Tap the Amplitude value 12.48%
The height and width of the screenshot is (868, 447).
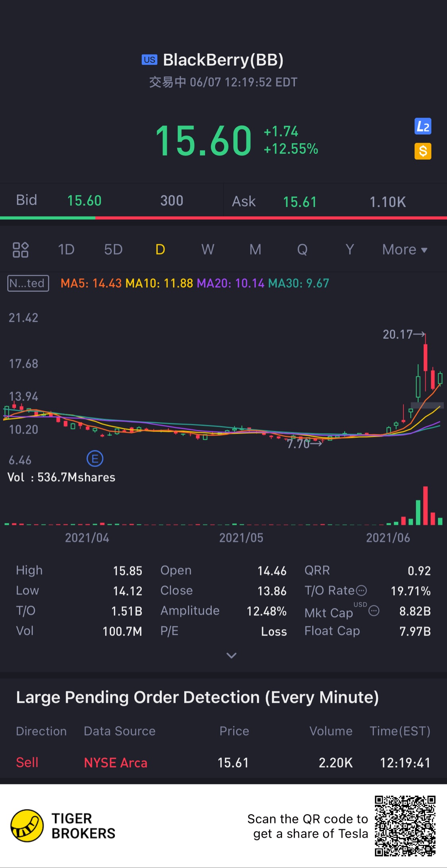coord(267,611)
